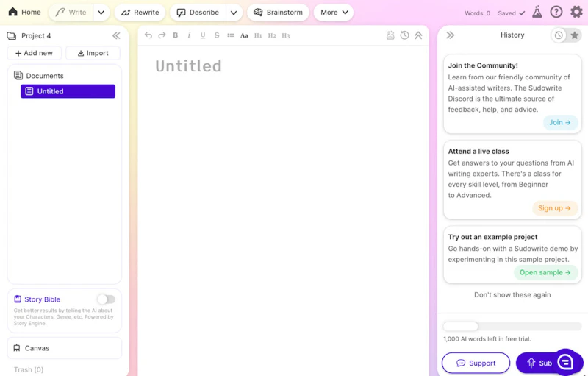Screen dimensions: 588x376
Task: Select the Untitled document in sidebar
Action: [68, 91]
